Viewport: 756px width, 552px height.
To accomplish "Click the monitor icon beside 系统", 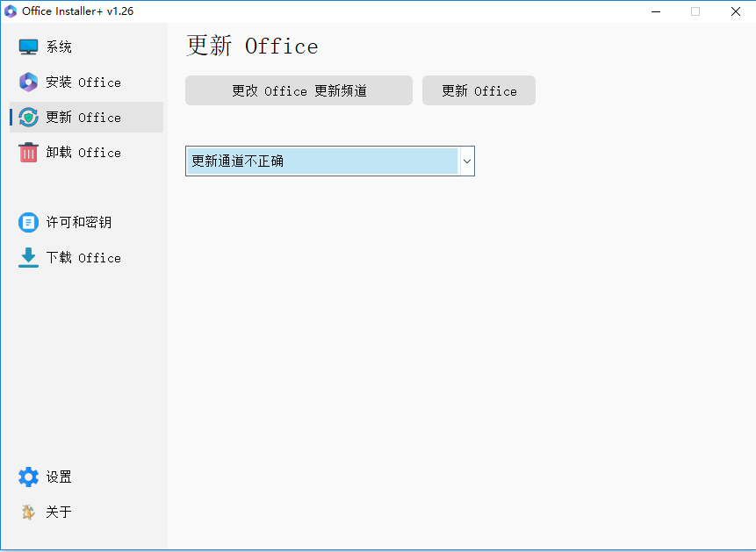I will pyautogui.click(x=29, y=47).
